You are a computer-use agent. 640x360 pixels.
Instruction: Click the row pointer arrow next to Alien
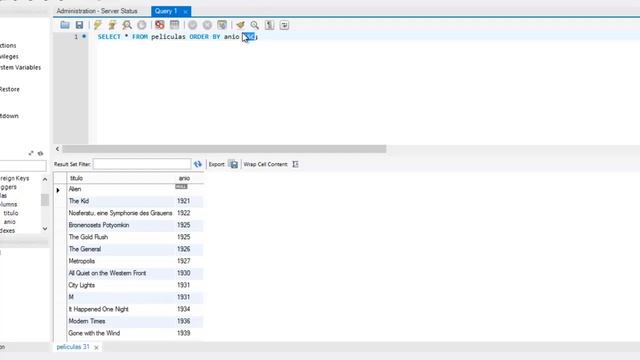pyautogui.click(x=58, y=190)
